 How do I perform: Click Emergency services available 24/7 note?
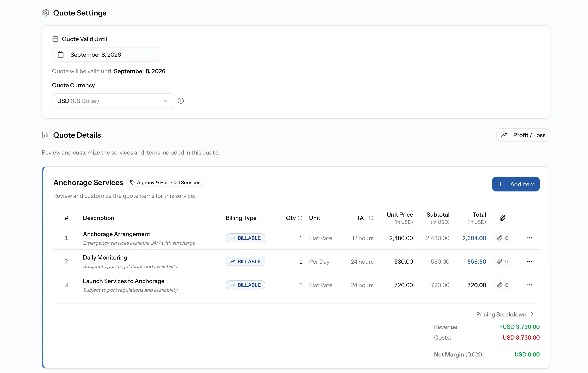point(139,243)
